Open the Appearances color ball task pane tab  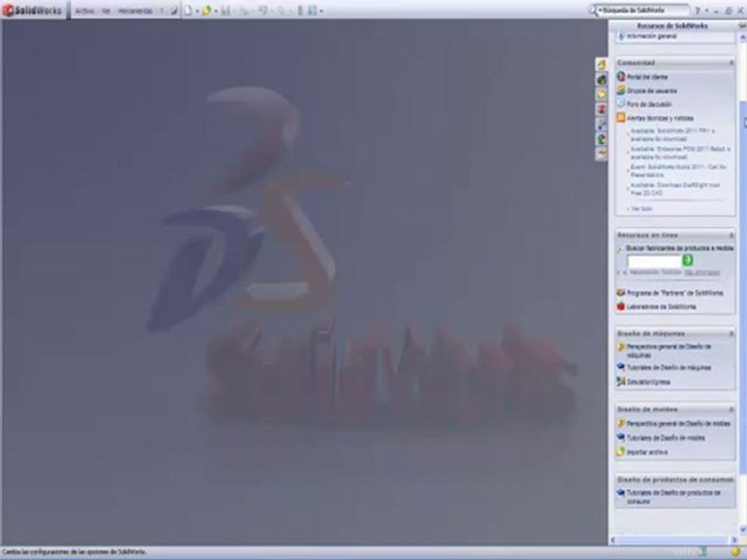point(601,139)
